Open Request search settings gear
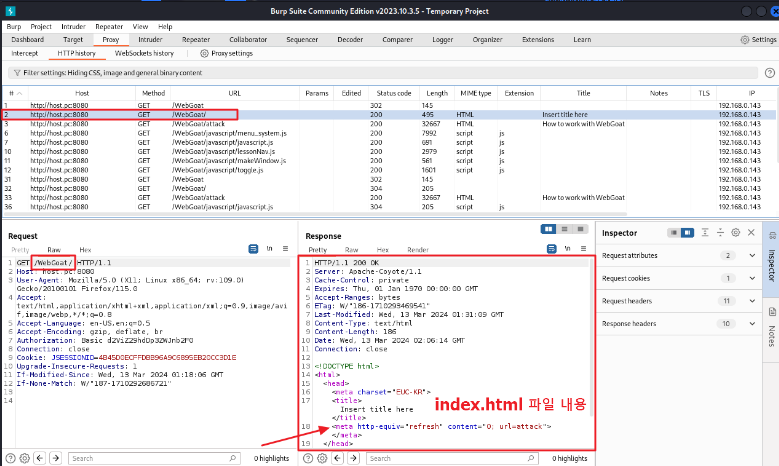Screen dimensions: 779x466 coord(24,458)
